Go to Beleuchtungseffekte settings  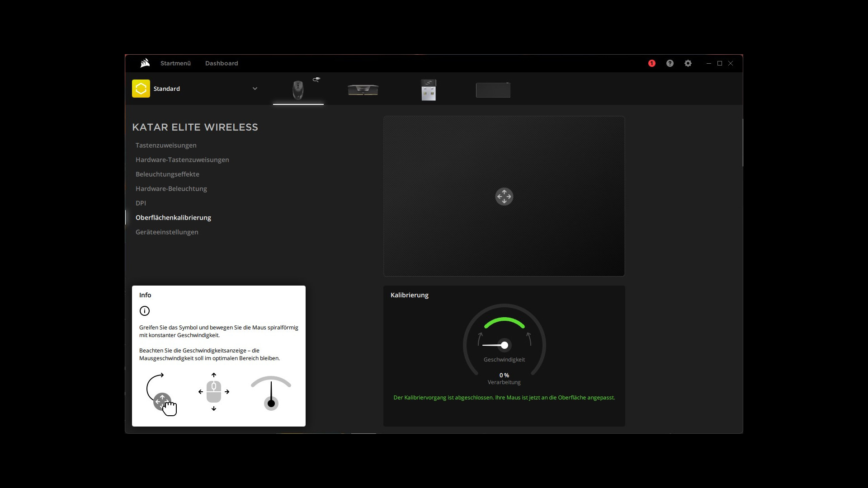(x=167, y=174)
